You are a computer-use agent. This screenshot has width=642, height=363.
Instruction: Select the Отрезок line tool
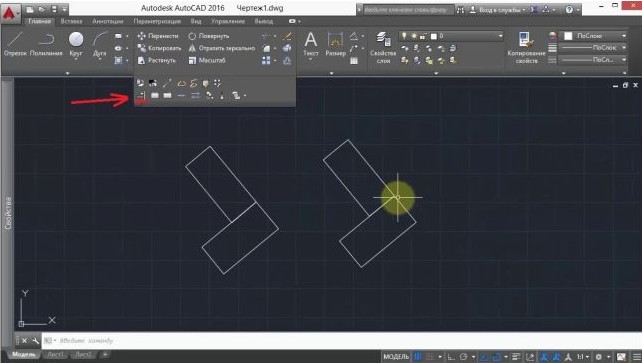[x=15, y=43]
